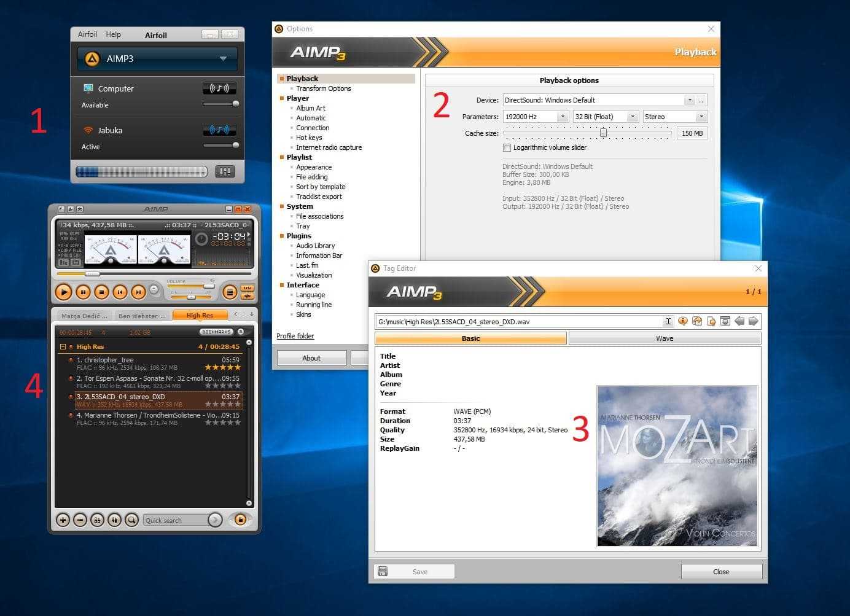Open the Airfoil menu in Airfoil window

click(87, 34)
